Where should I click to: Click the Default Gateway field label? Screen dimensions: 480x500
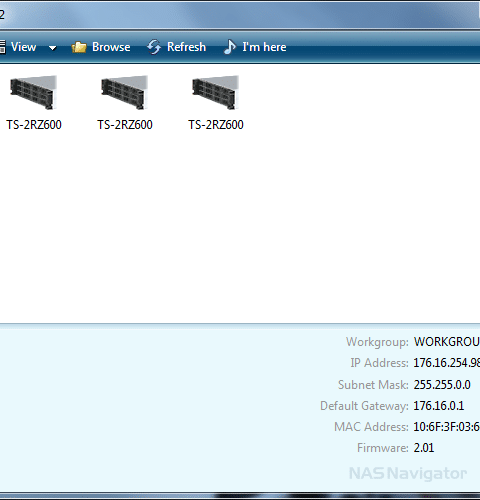(364, 406)
